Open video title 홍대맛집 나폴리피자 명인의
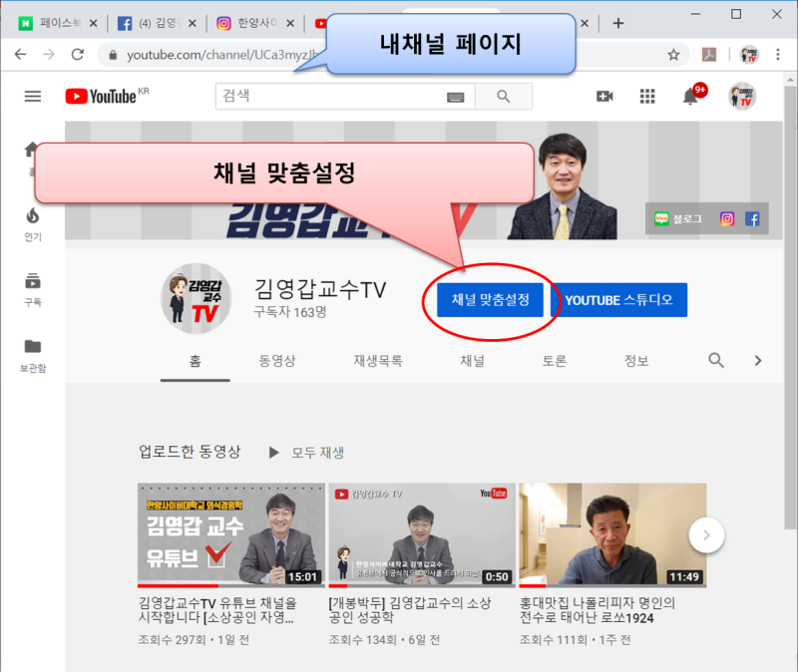Screen dimensions: 798x672 (x=598, y=610)
